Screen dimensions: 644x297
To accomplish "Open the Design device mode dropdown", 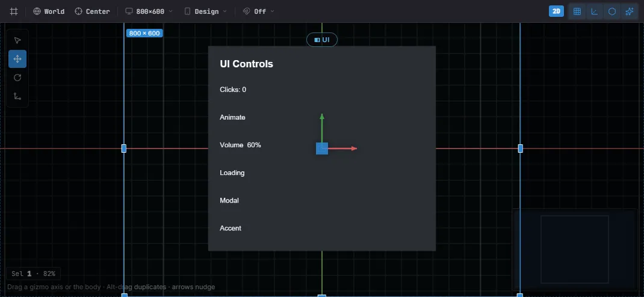I will pyautogui.click(x=205, y=11).
